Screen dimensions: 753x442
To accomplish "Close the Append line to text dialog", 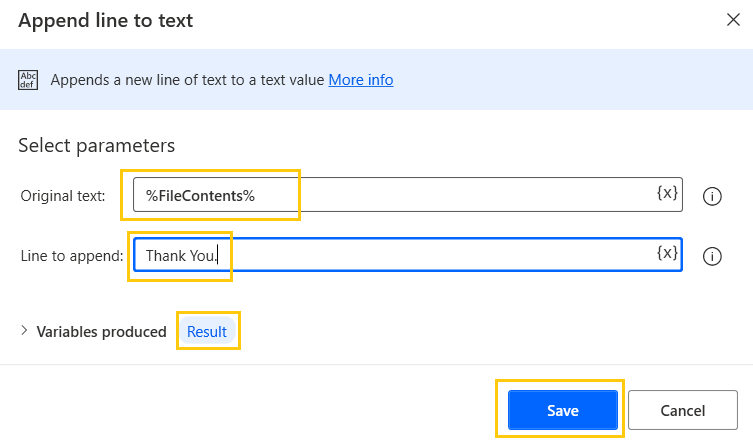I will click(733, 20).
